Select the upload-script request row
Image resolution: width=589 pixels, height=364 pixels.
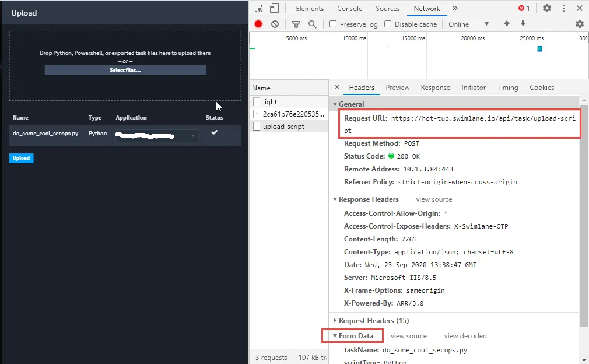click(x=289, y=127)
